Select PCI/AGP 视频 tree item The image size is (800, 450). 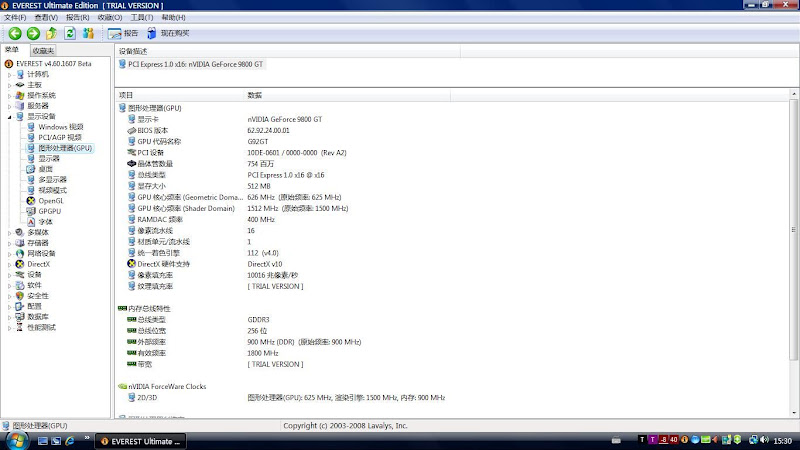60,137
